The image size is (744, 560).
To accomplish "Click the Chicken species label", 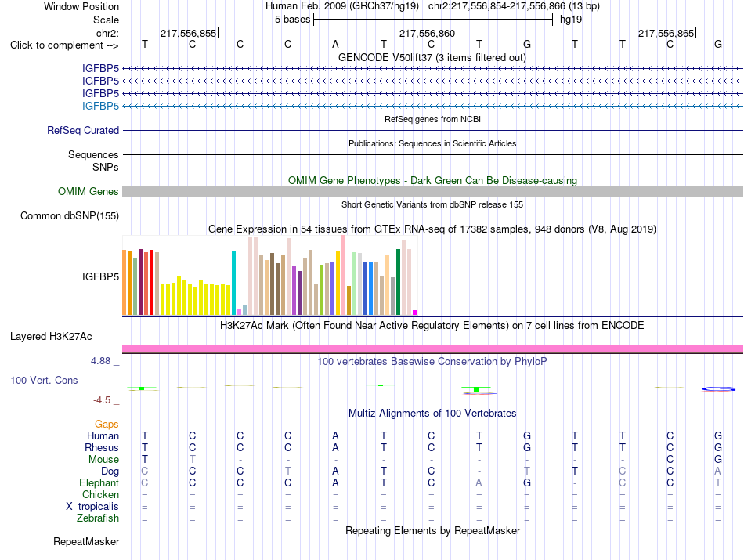I will [100, 494].
